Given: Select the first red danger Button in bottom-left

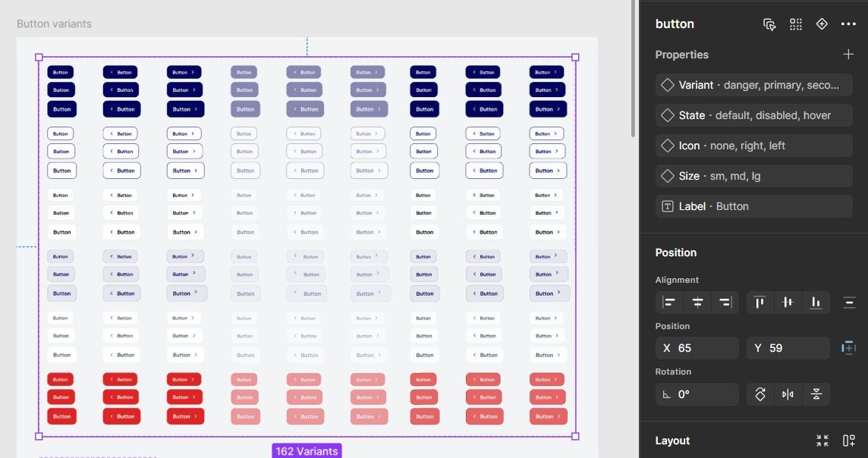Looking at the screenshot, I should point(61,379).
